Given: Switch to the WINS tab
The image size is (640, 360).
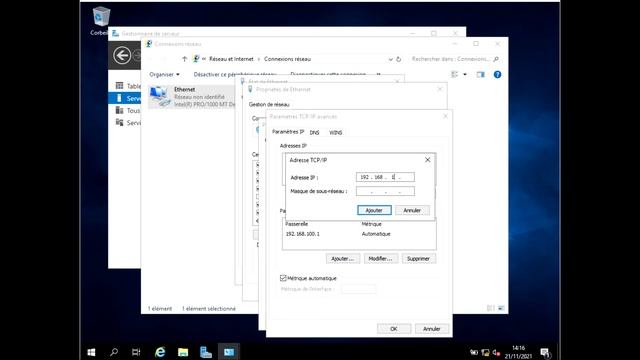Looking at the screenshot, I should point(336,133).
